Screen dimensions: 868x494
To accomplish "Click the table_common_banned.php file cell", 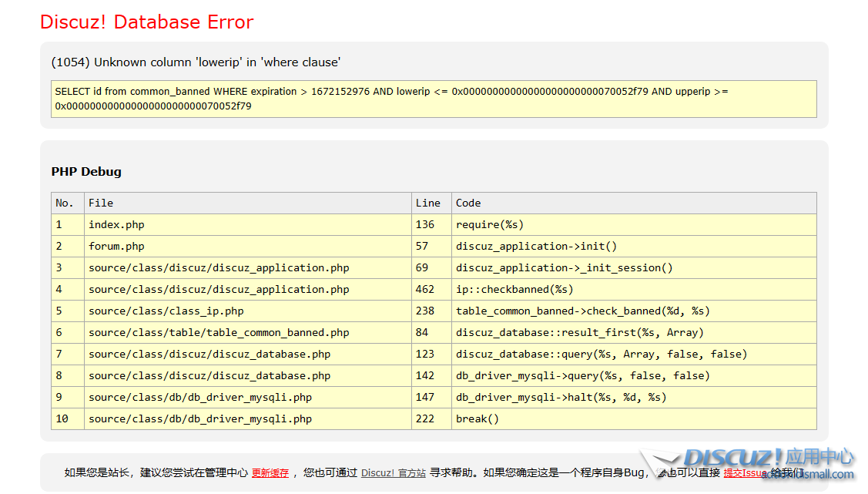I will pyautogui.click(x=219, y=333).
